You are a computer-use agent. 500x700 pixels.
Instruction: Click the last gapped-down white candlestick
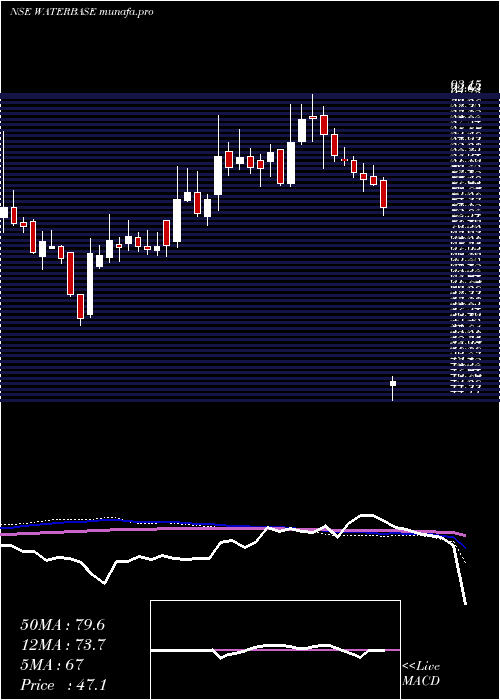393,388
